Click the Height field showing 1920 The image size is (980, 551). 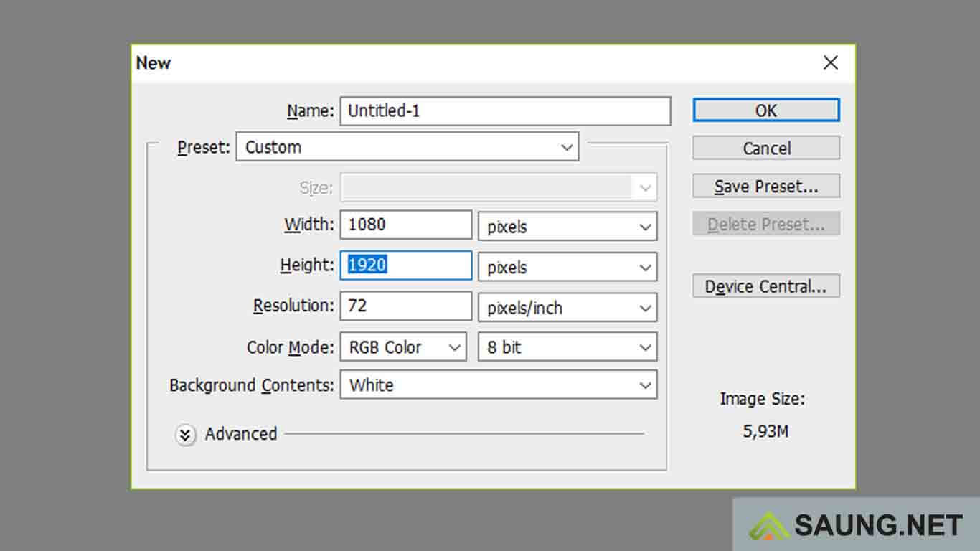click(406, 265)
